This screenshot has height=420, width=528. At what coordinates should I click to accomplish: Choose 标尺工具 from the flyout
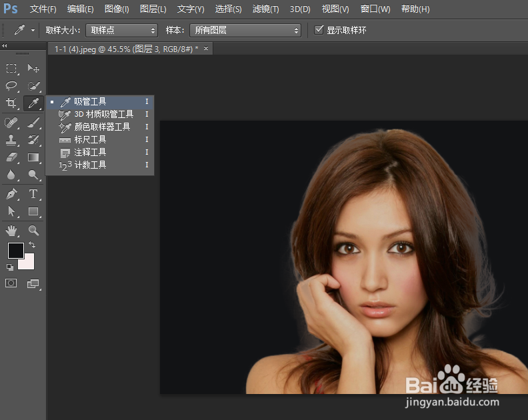pos(100,139)
